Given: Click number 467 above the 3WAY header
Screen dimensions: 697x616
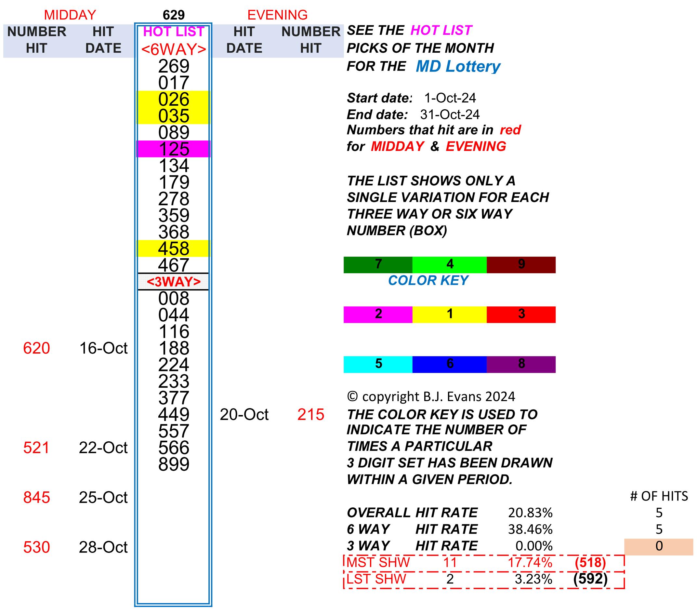Looking at the screenshot, I should pyautogui.click(x=174, y=265).
